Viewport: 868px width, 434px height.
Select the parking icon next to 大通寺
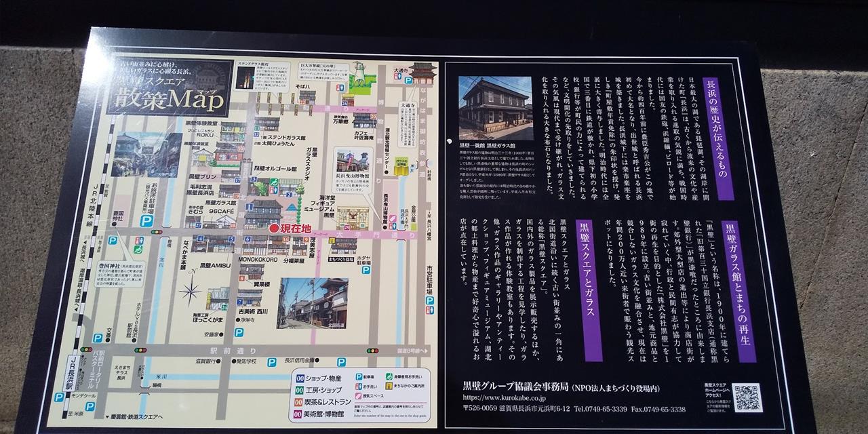click(408, 80)
